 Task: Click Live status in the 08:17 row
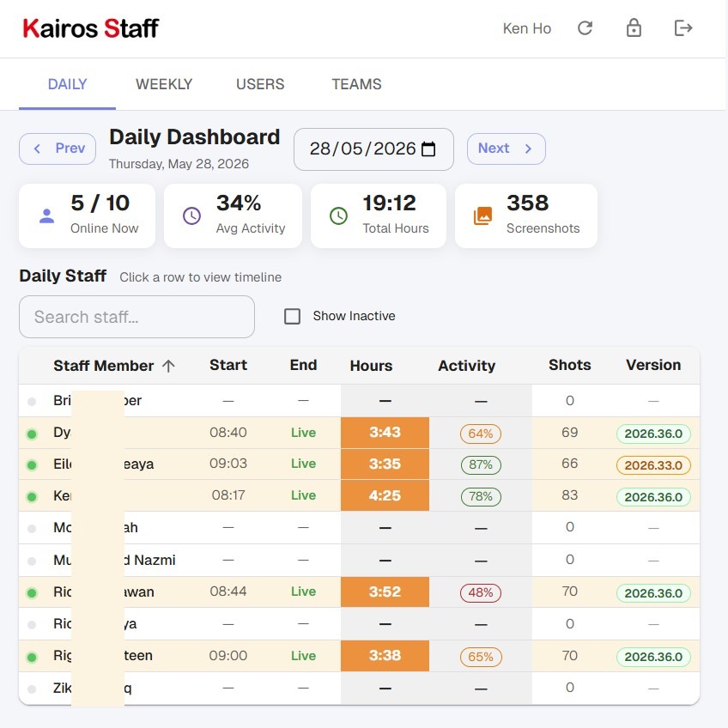(x=303, y=495)
